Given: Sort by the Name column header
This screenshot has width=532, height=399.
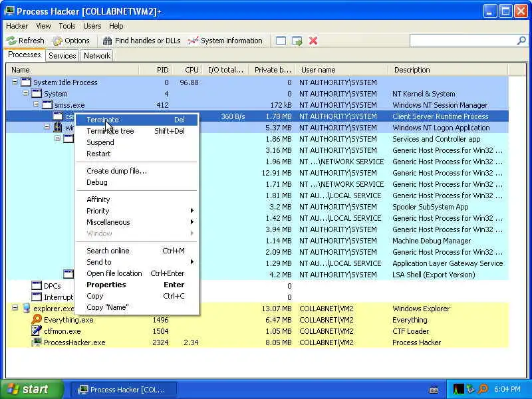Looking at the screenshot, I should pyautogui.click(x=72, y=70).
